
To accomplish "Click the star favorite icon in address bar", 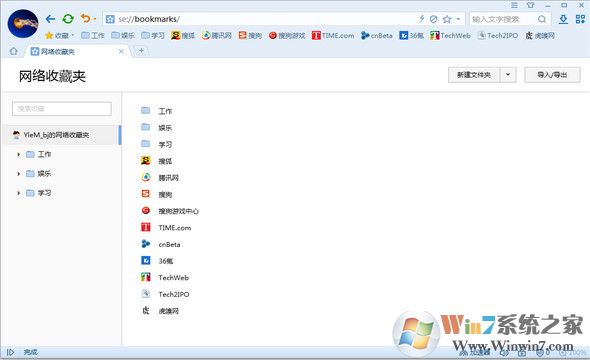I will coord(447,19).
